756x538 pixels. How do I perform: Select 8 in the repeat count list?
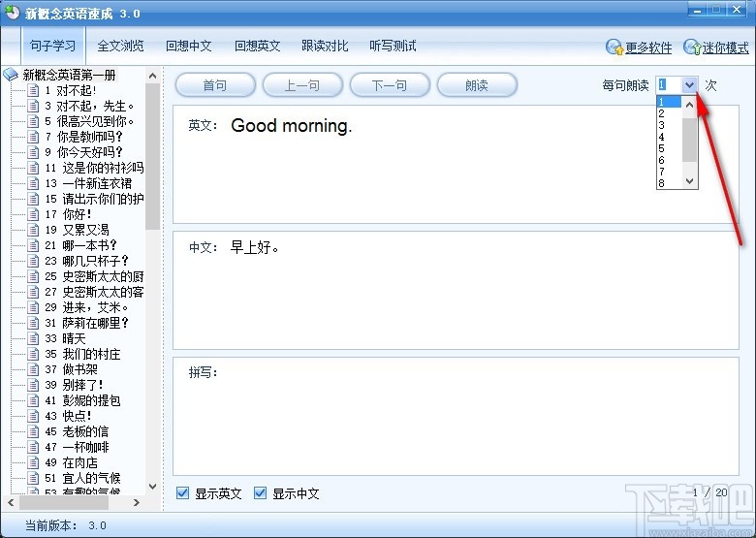(669, 183)
